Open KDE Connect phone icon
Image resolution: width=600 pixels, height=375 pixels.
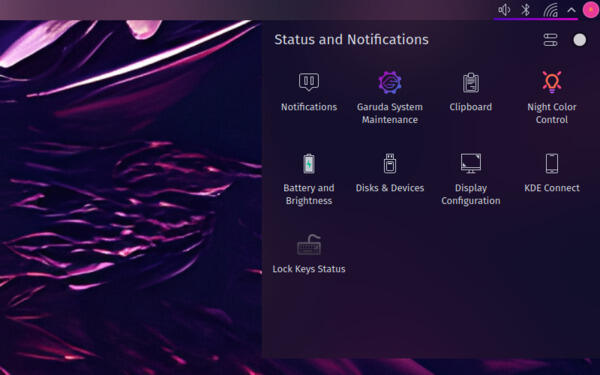551,163
